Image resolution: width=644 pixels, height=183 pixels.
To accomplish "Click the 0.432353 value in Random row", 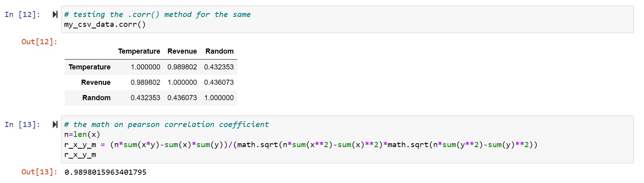I will 145,98.
